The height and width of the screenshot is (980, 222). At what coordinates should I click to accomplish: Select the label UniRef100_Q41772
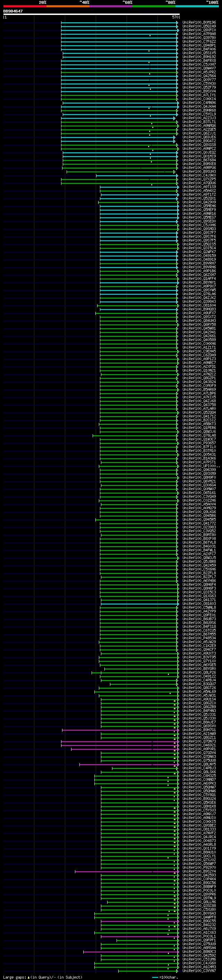pos(199,524)
